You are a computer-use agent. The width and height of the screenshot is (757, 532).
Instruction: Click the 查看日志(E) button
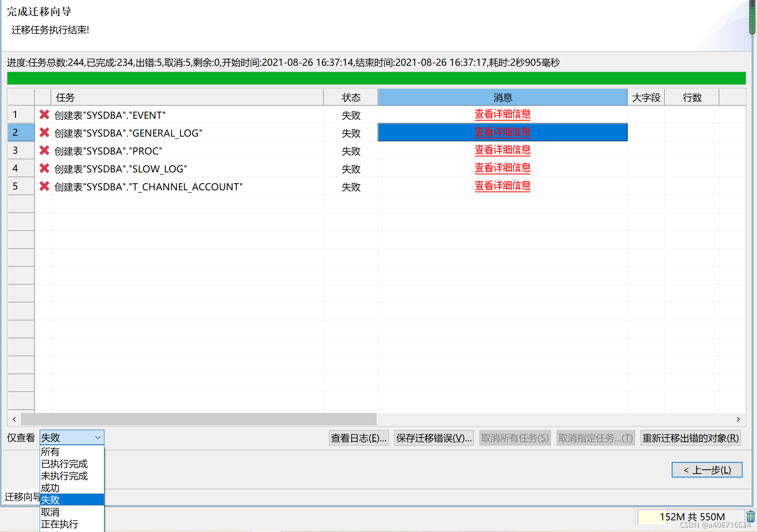click(359, 438)
